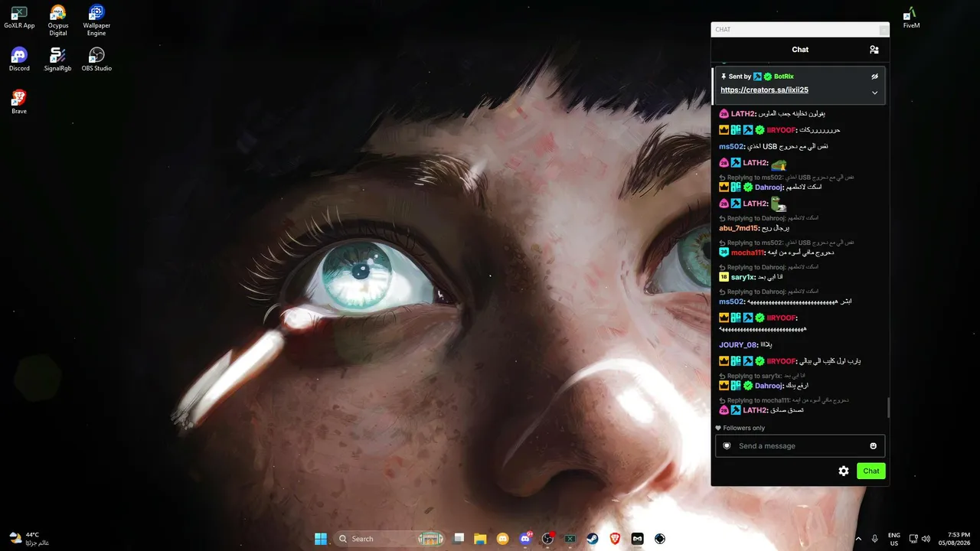This screenshot has height=551, width=980.
Task: Switch to OBS Studio on the taskbar
Action: point(547,539)
